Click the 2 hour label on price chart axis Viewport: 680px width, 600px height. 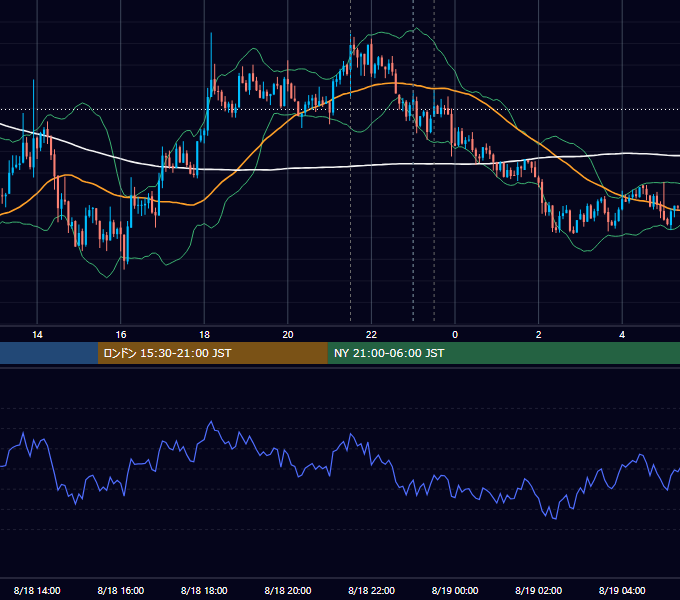[x=538, y=335]
